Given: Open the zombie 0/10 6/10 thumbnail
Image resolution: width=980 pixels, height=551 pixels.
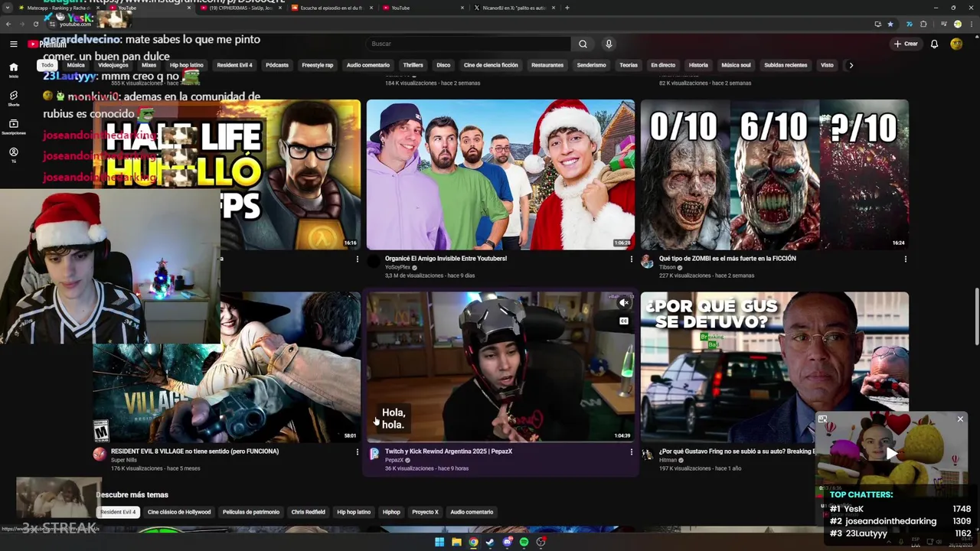Looking at the screenshot, I should 775,174.
